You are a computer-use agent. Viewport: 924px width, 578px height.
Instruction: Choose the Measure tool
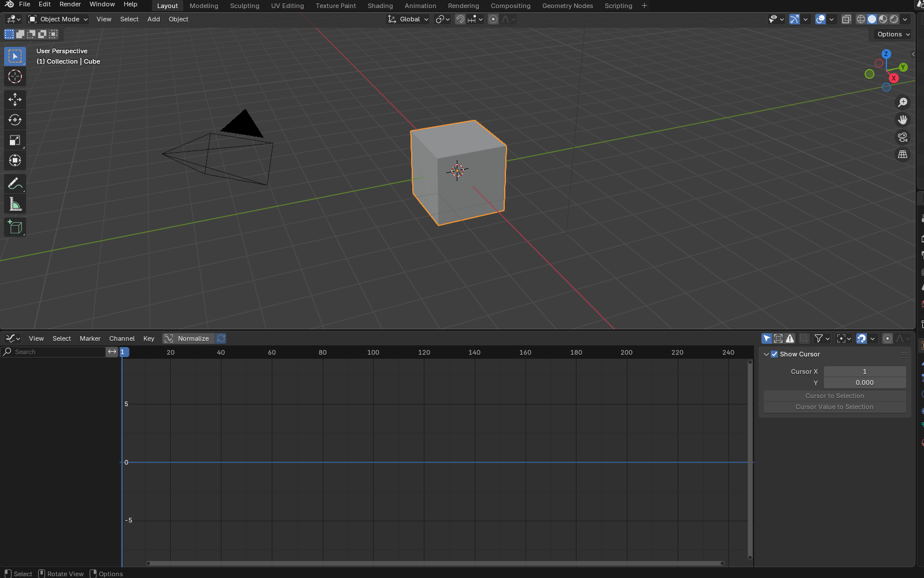point(15,204)
